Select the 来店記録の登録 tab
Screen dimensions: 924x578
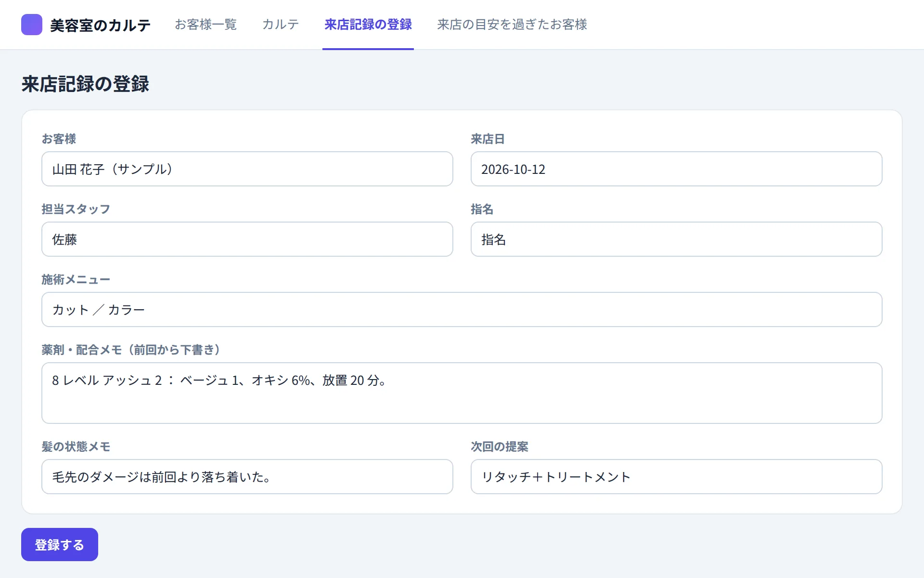(368, 25)
